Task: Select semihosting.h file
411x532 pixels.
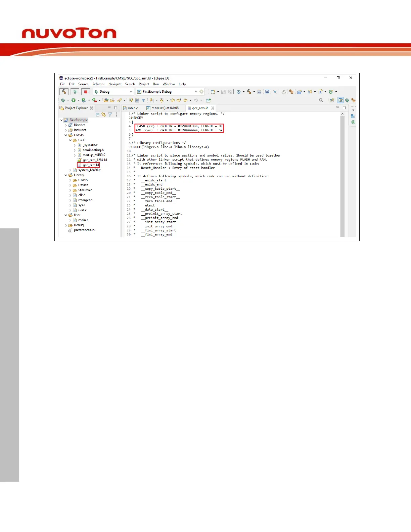Action: (93, 150)
